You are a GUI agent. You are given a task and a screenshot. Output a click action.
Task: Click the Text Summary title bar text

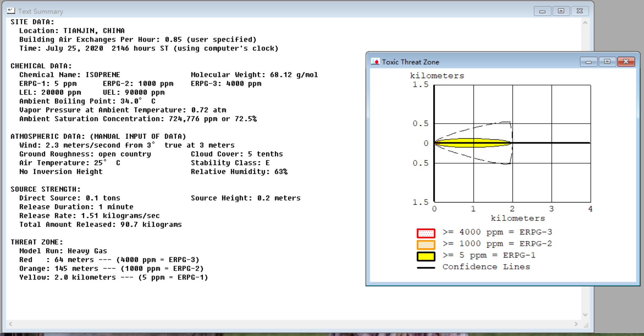pos(41,11)
